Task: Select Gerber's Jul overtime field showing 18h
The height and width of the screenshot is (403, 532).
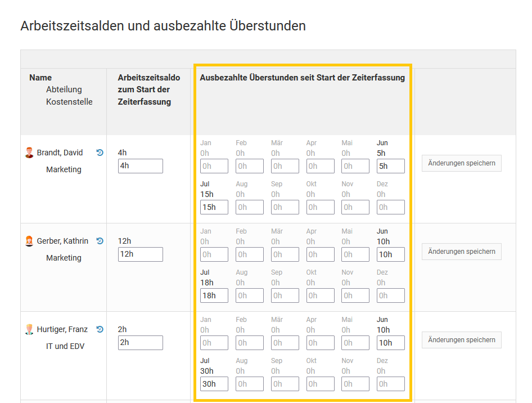Action: click(214, 295)
